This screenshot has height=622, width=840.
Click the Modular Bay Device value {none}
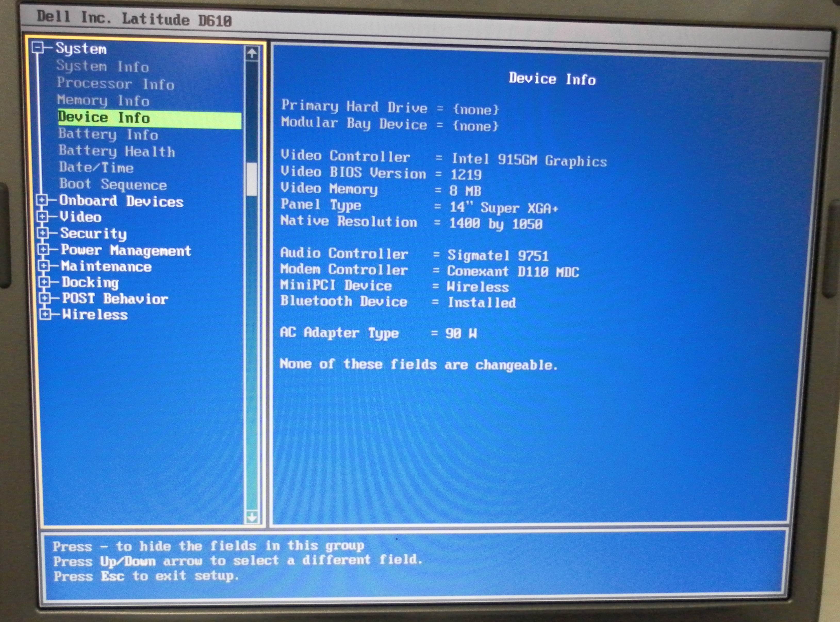click(476, 126)
